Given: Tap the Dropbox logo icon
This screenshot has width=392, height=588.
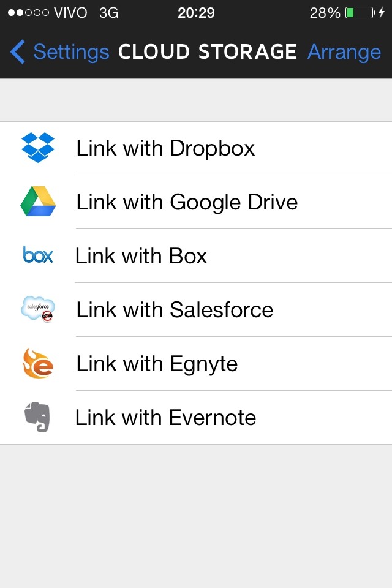Looking at the screenshot, I should point(38,148).
